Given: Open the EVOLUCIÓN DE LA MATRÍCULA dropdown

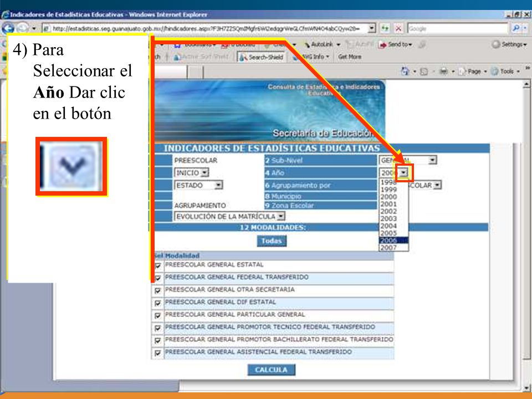Looking at the screenshot, I should click(229, 217).
